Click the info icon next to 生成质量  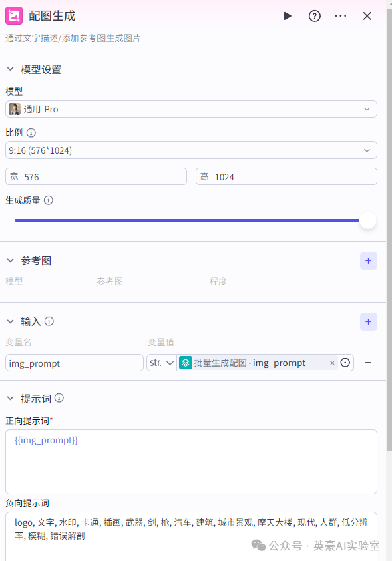coord(49,200)
